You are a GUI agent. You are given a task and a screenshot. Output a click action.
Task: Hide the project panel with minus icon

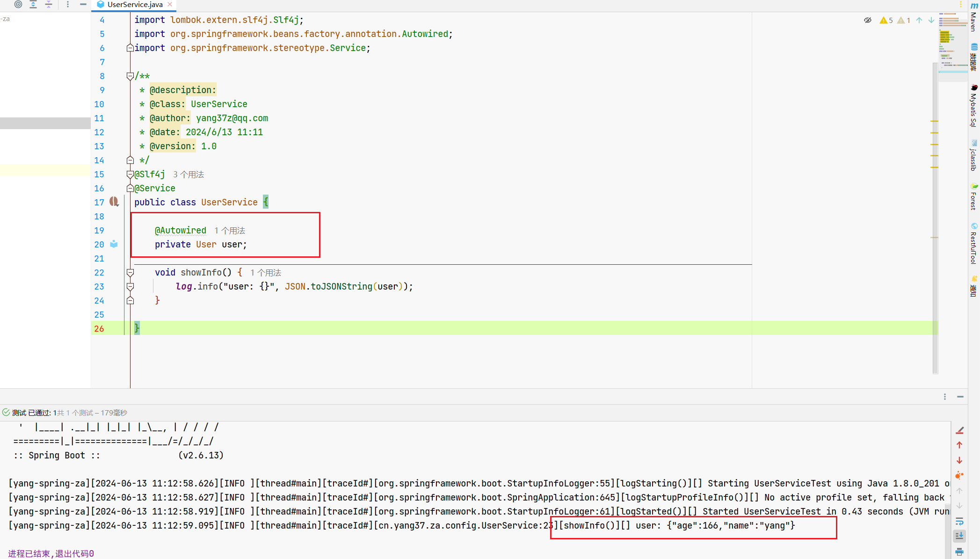point(83,4)
